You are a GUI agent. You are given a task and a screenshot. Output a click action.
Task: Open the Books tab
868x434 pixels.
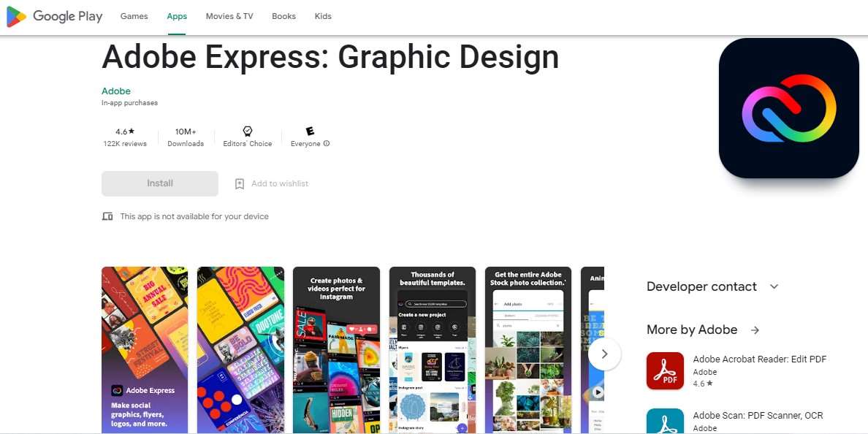pos(283,16)
